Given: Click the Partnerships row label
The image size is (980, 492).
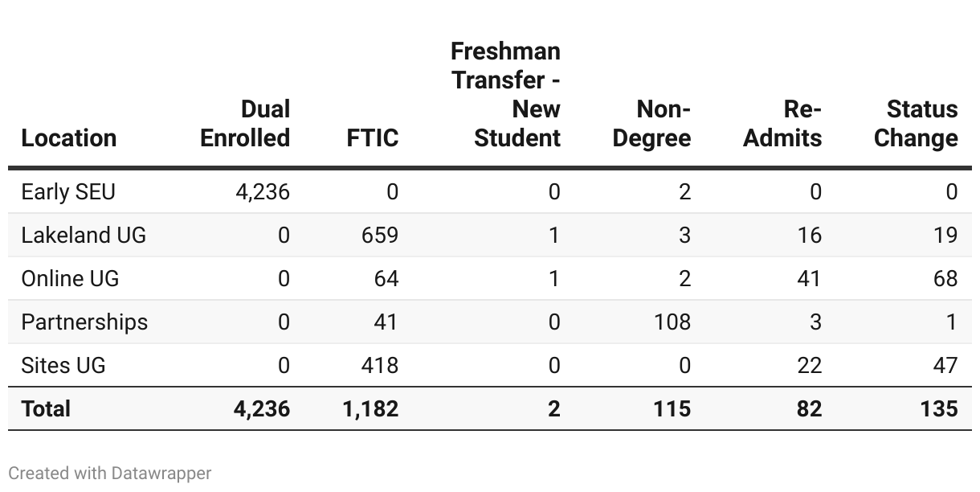Looking at the screenshot, I should point(84,322).
